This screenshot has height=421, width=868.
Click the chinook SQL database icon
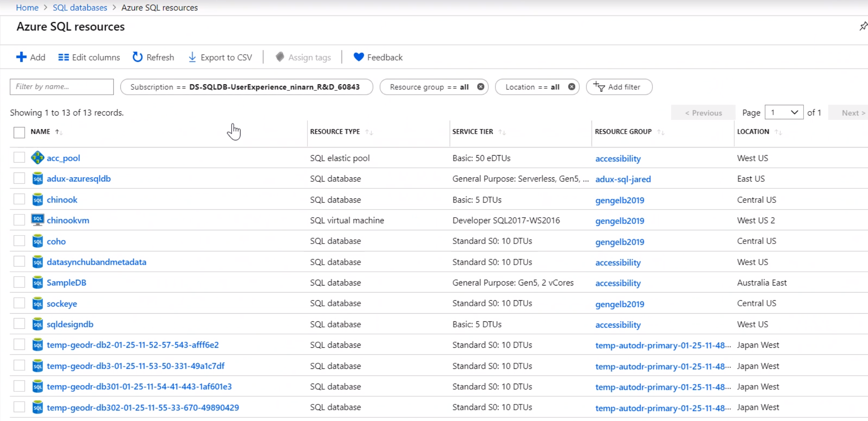(37, 200)
